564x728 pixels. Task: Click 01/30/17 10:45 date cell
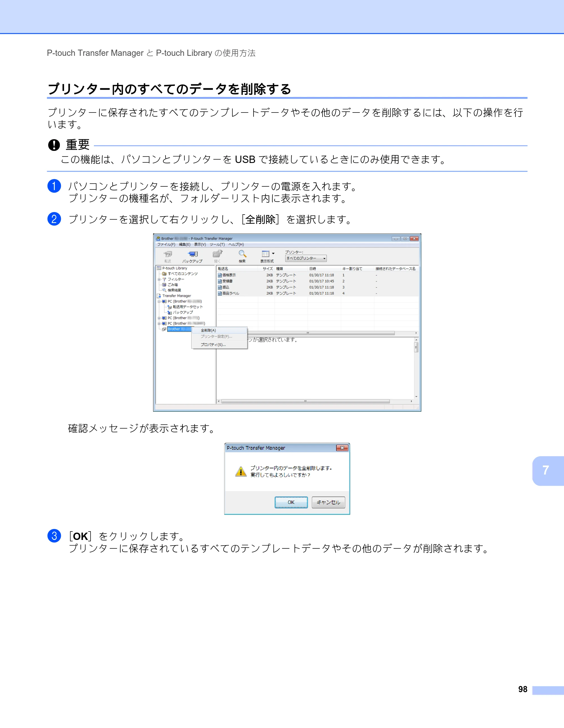[x=321, y=281]
